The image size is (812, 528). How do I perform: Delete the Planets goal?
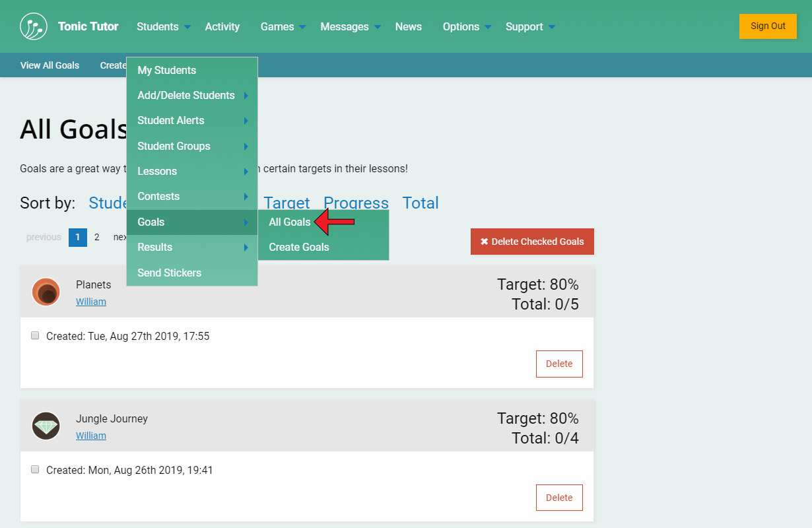pos(559,364)
